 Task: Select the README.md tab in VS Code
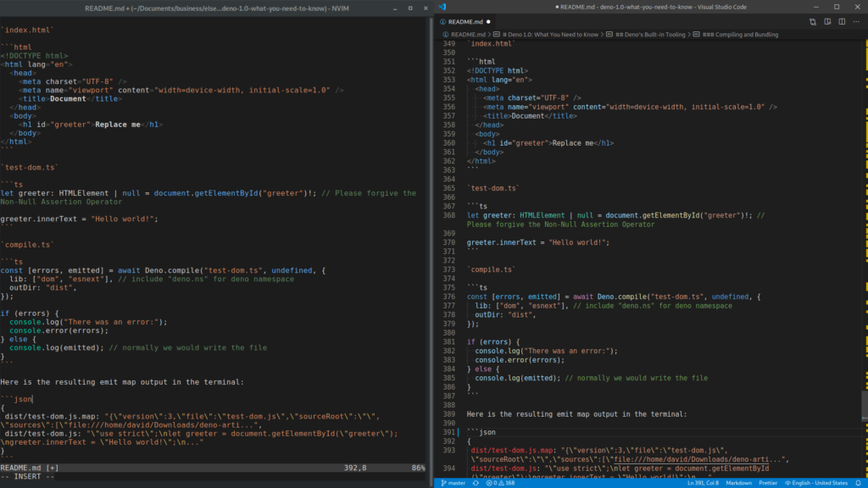pyautogui.click(x=465, y=22)
